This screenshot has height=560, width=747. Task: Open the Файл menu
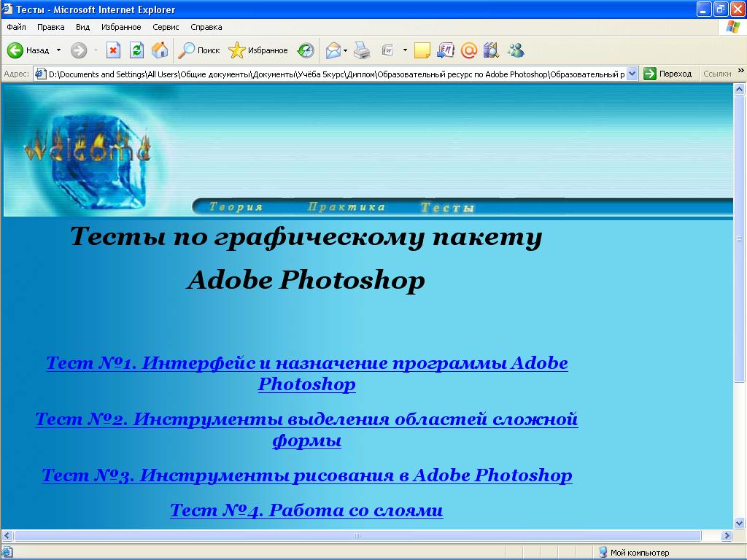coord(16,27)
